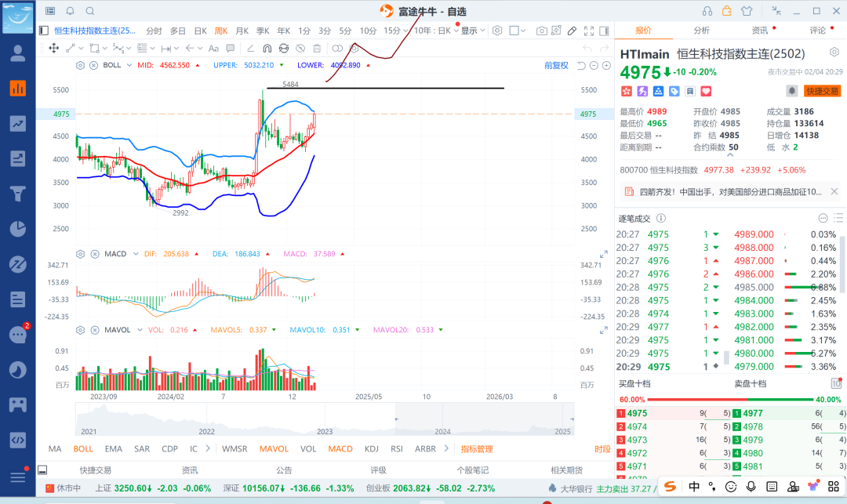Set price alert with bell icon

coord(791,91)
